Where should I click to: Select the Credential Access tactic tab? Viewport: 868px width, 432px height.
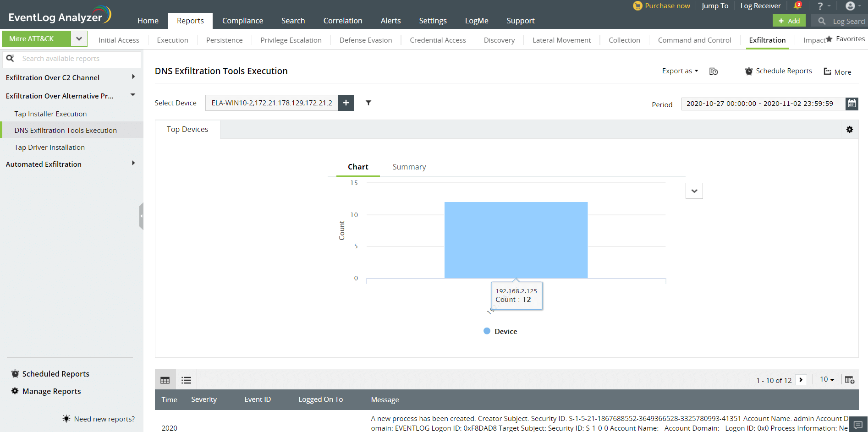(x=438, y=40)
